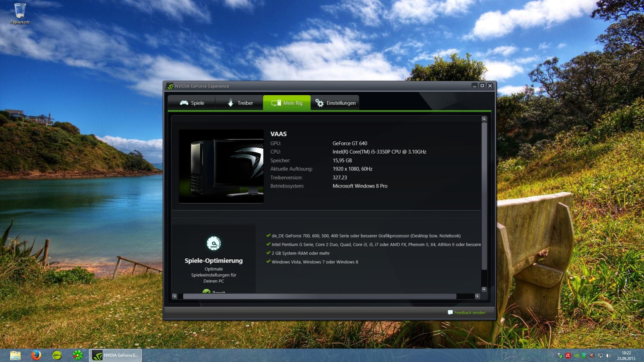Click the Treiberversion label
644x362 pixels.
286,177
